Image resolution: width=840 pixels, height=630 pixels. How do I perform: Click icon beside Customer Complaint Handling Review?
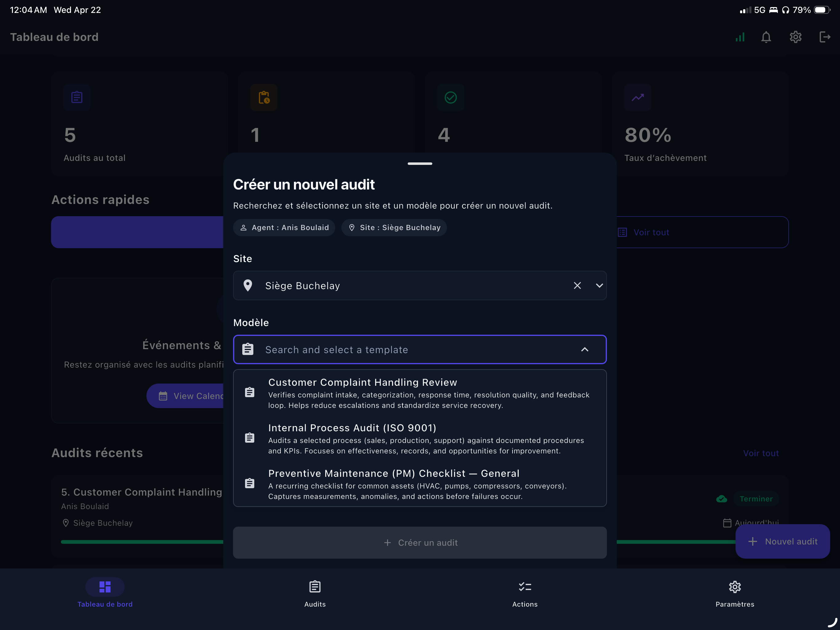(249, 392)
